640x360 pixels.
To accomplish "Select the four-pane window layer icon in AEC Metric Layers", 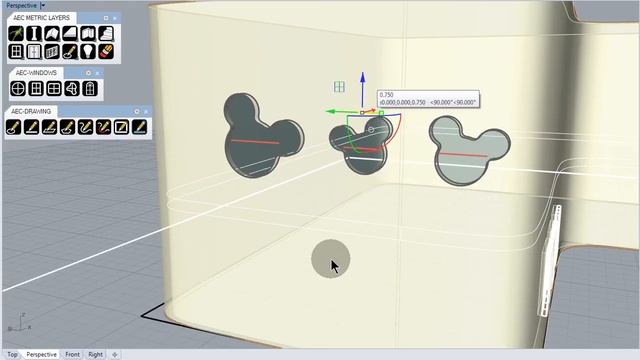I will coord(16,52).
